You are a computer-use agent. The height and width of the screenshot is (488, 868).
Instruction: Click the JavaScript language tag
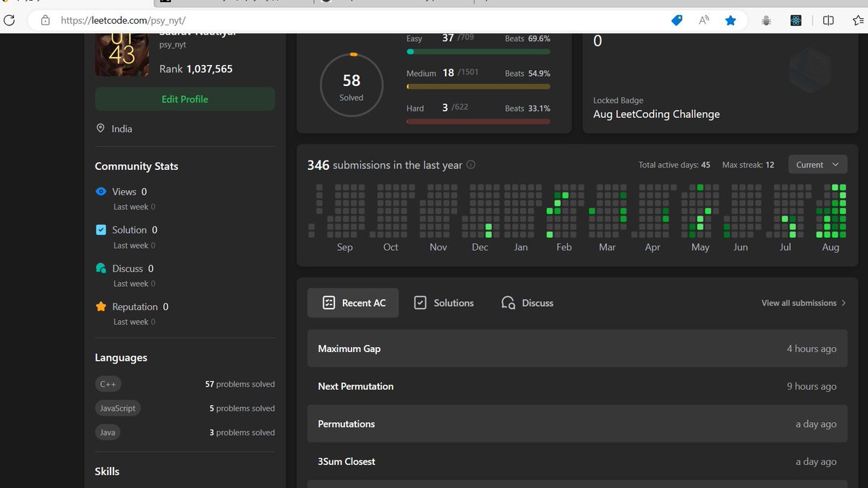(117, 408)
